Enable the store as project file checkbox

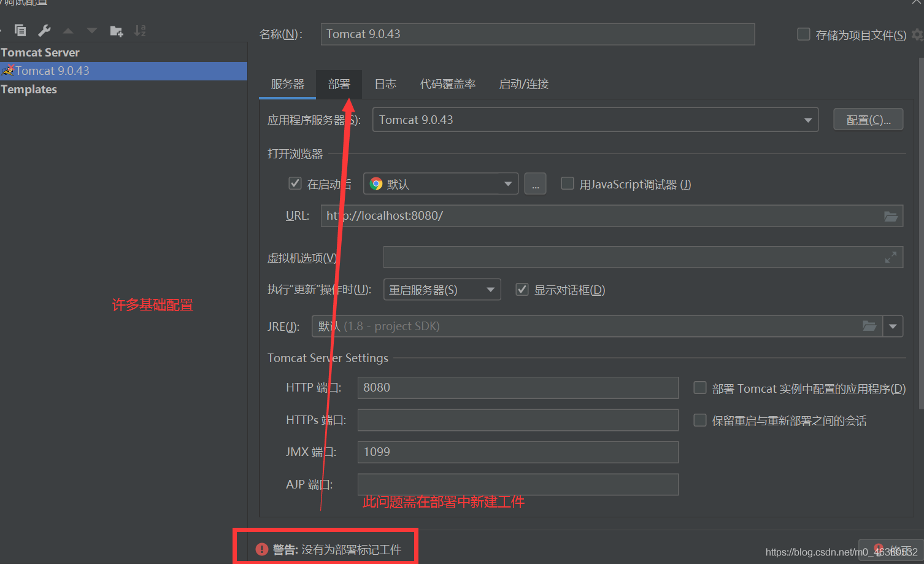pyautogui.click(x=803, y=34)
